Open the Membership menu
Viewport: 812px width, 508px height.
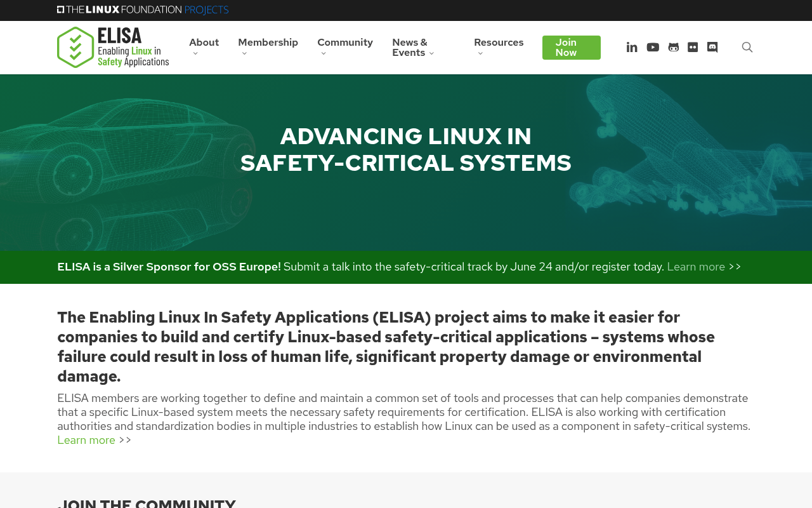tap(268, 47)
